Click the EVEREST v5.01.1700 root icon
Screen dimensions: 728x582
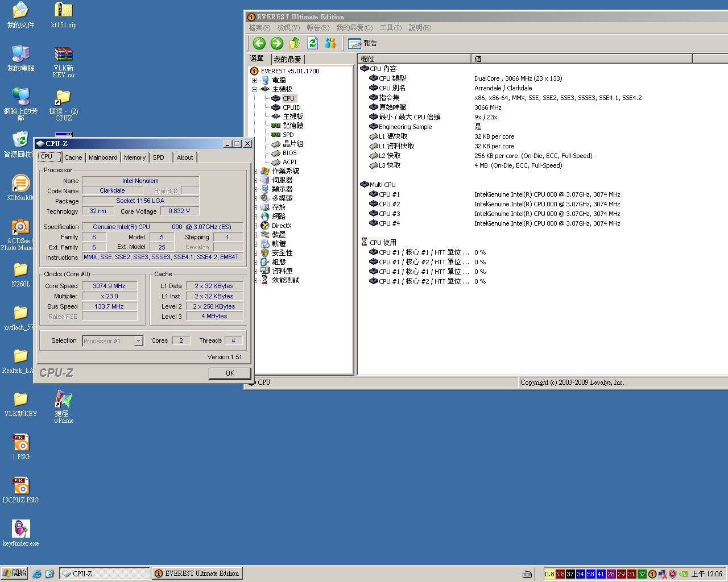[x=254, y=71]
